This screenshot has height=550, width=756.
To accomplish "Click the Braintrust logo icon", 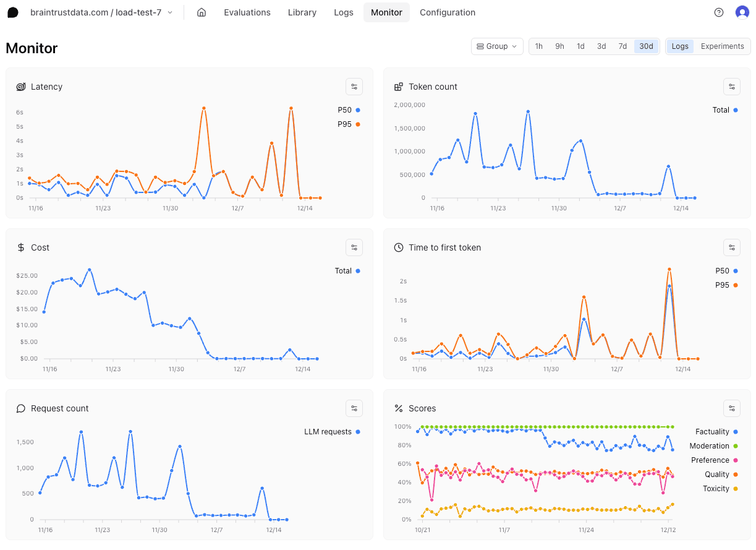I will 13,12.
